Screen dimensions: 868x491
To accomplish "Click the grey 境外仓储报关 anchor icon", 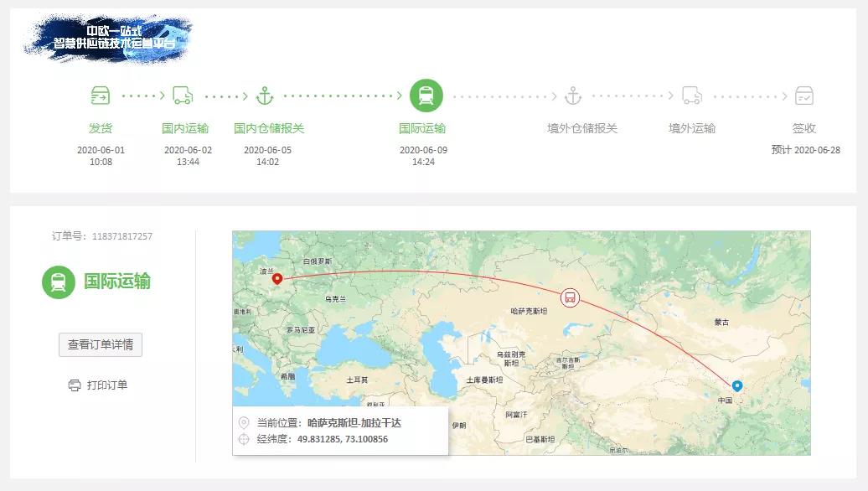I will coord(573,96).
